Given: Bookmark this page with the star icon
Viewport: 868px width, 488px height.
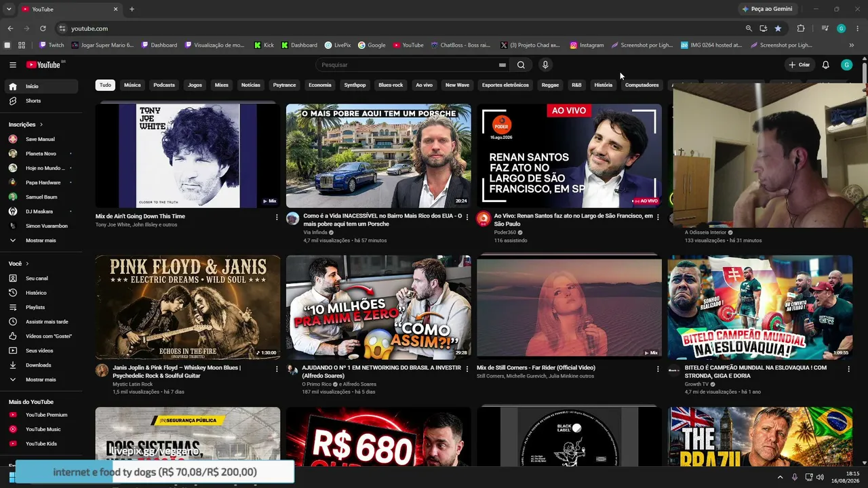Looking at the screenshot, I should pos(778,28).
